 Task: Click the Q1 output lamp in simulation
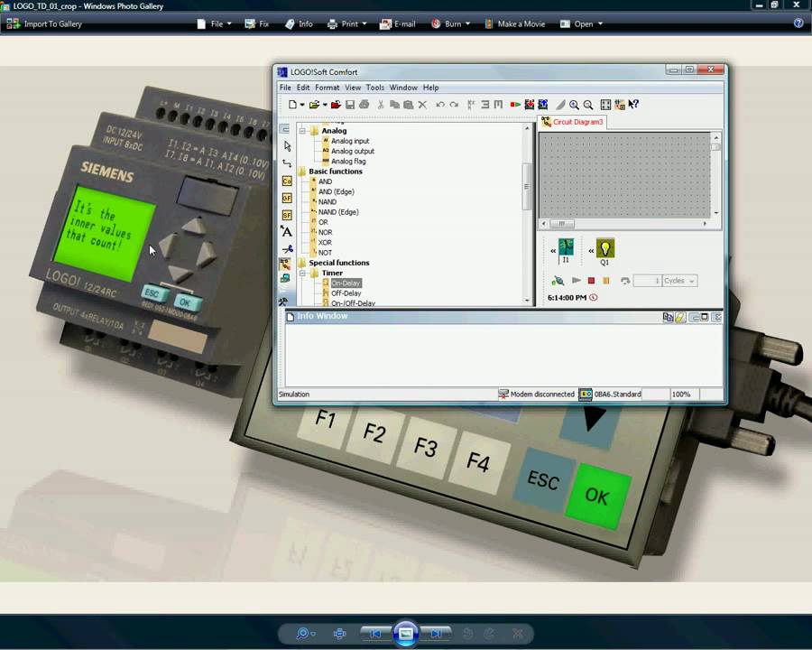(604, 247)
